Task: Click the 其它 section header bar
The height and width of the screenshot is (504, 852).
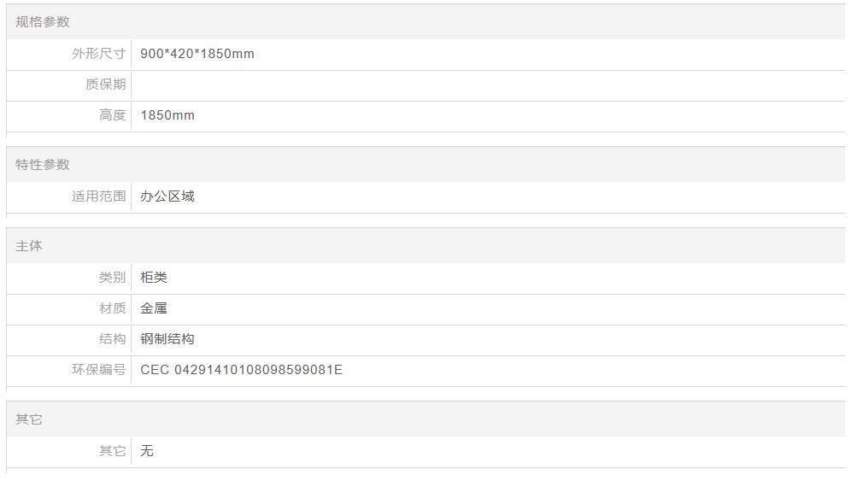Action: (29, 419)
